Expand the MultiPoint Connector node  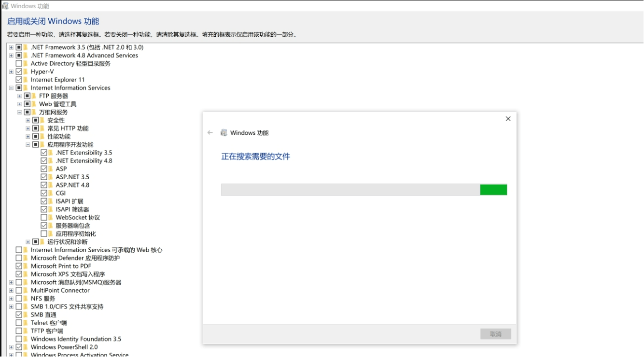pyautogui.click(x=11, y=290)
